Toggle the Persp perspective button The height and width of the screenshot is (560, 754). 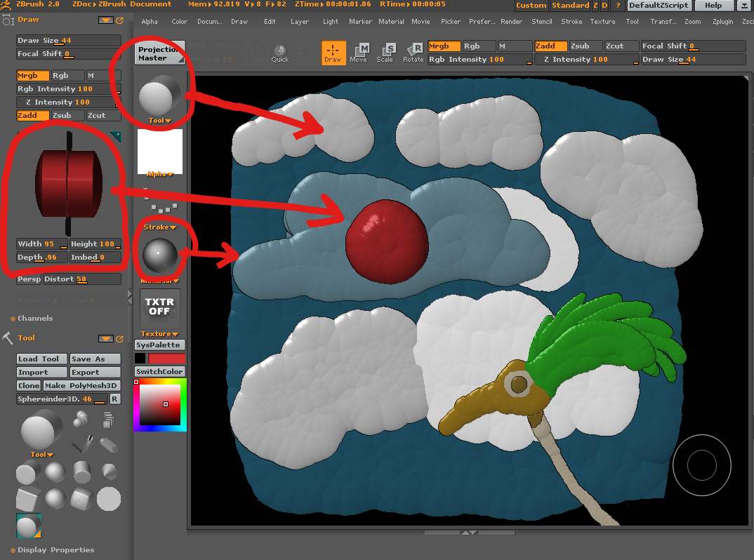(29, 279)
